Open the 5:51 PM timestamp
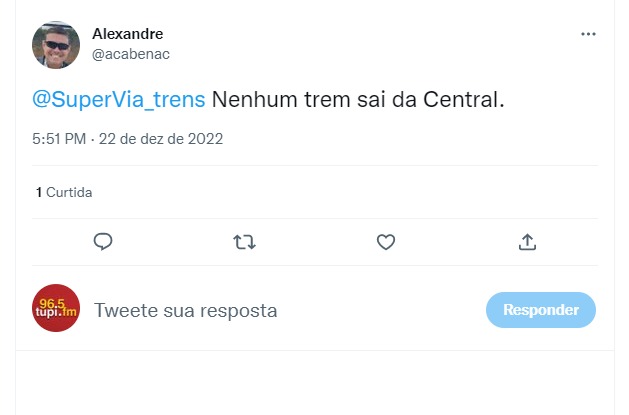Image resolution: width=629 pixels, height=415 pixels. pos(59,139)
